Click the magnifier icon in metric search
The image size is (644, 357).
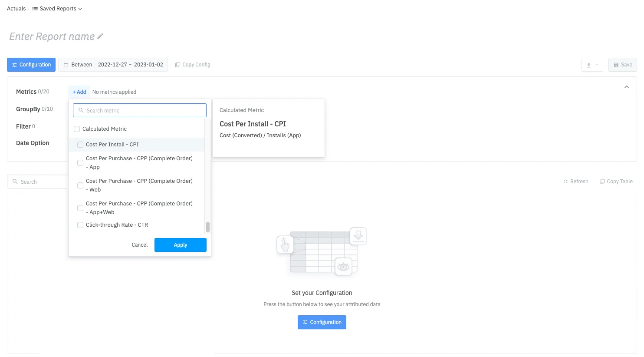(x=81, y=110)
